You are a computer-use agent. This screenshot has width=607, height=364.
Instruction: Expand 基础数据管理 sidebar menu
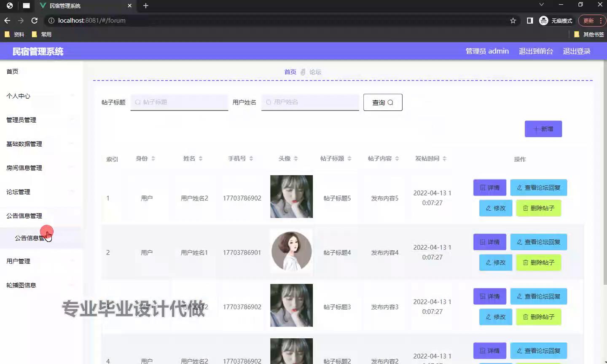pyautogui.click(x=41, y=144)
